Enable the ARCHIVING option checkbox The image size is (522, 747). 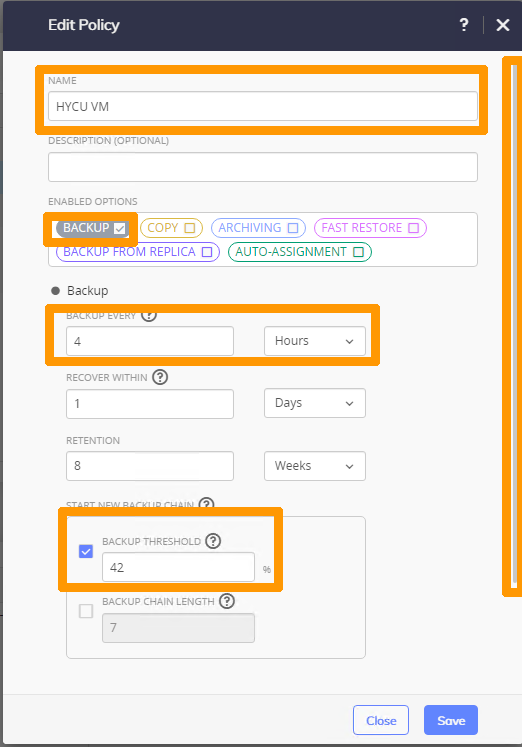[293, 228]
